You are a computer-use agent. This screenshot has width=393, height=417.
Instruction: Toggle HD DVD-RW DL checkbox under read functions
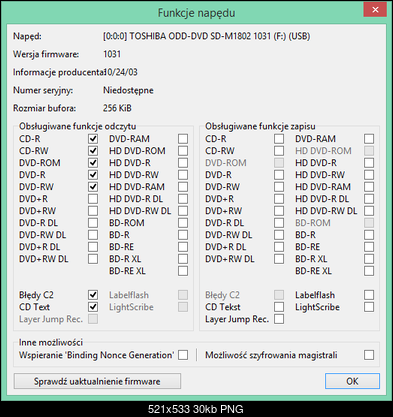pos(183,211)
